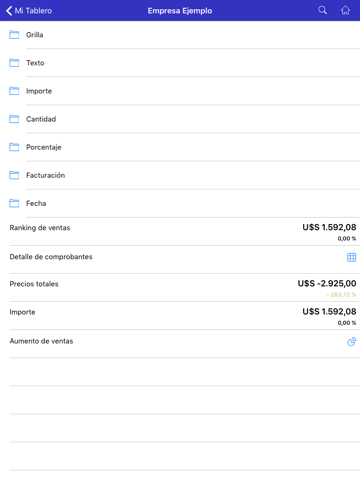
Task: Open Aumento de ventas chart row
Action: (x=180, y=344)
